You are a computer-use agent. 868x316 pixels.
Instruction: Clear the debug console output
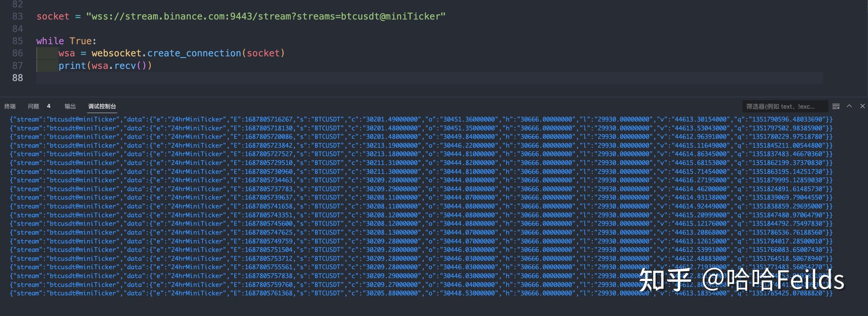click(836, 106)
